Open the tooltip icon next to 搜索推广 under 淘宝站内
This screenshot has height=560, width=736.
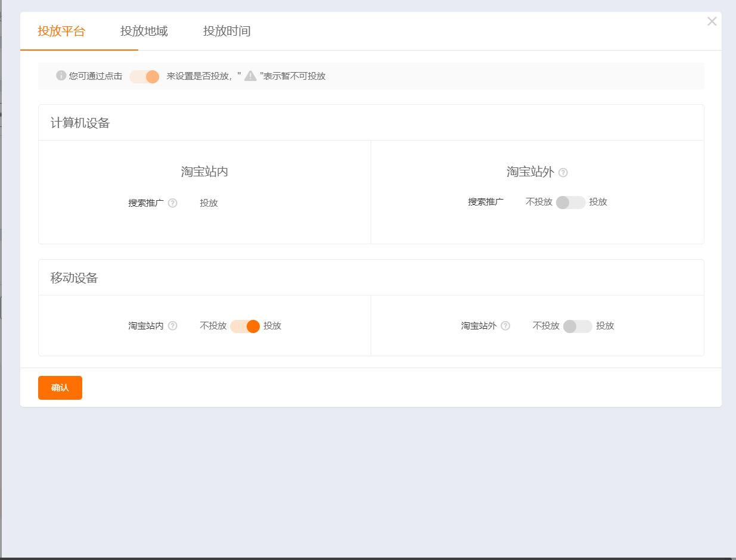coord(172,203)
